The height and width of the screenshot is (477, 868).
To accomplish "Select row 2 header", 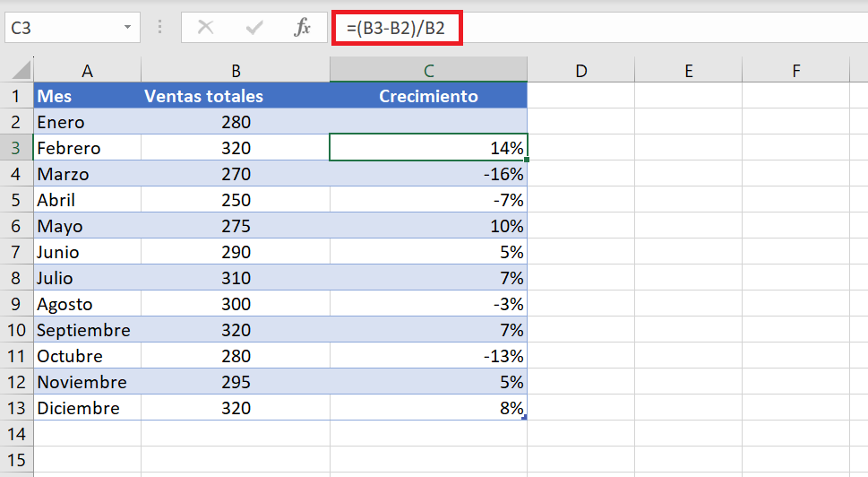I will point(16,122).
